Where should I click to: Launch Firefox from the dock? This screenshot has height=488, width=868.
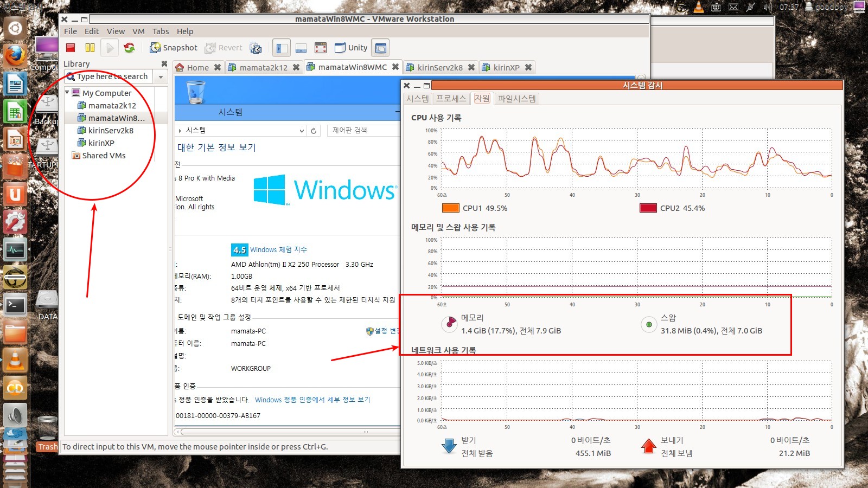[x=15, y=55]
